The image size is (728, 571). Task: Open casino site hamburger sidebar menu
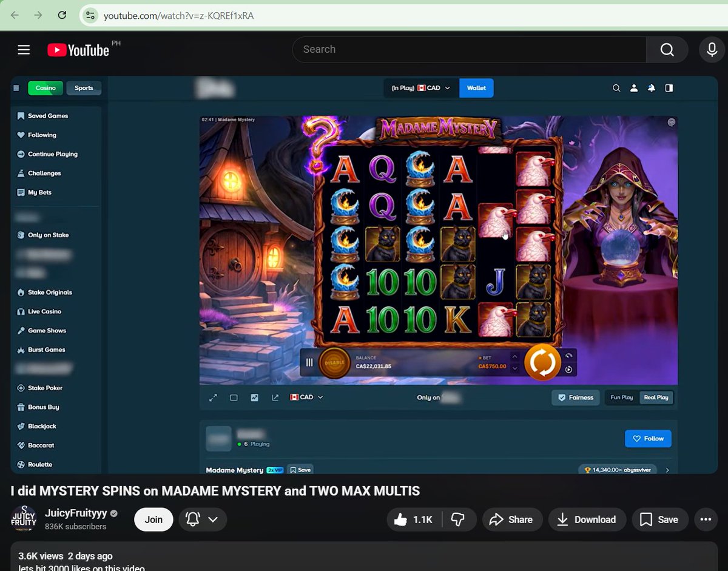coord(16,88)
